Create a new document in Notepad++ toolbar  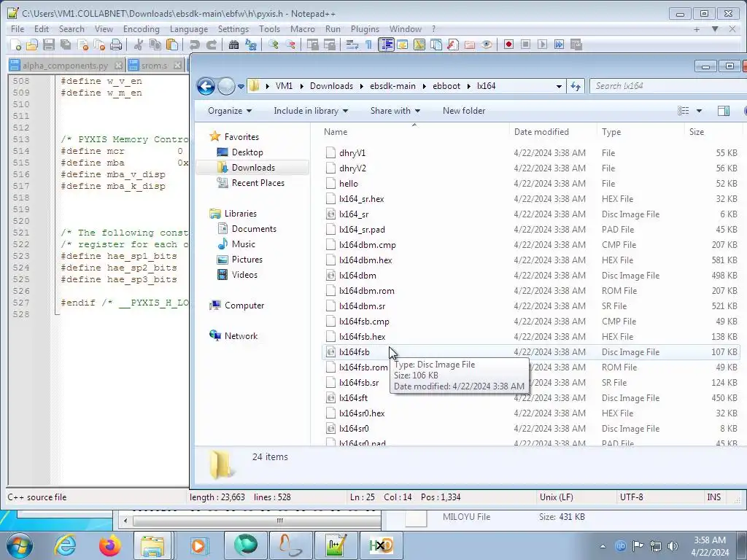16,44
